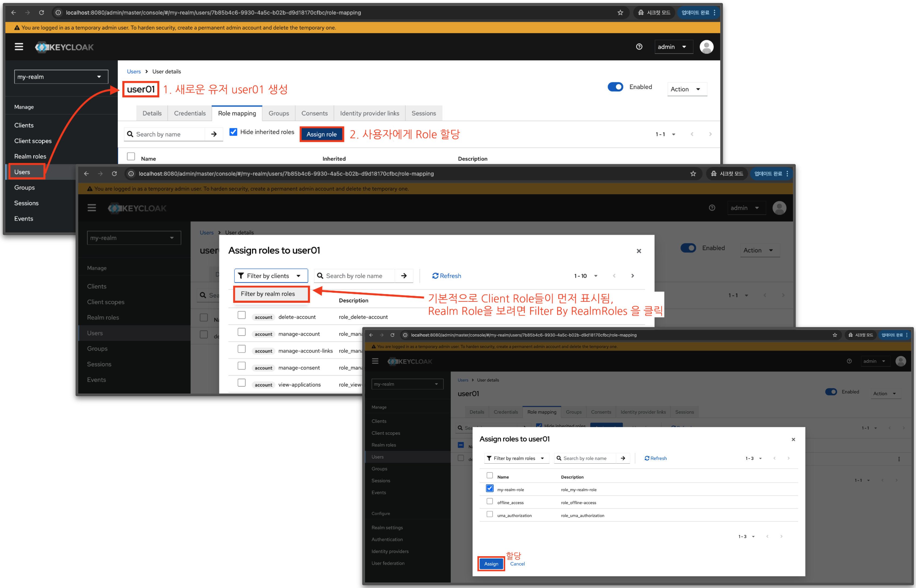Click the help question mark icon
Image resolution: width=916 pixels, height=588 pixels.
(639, 47)
